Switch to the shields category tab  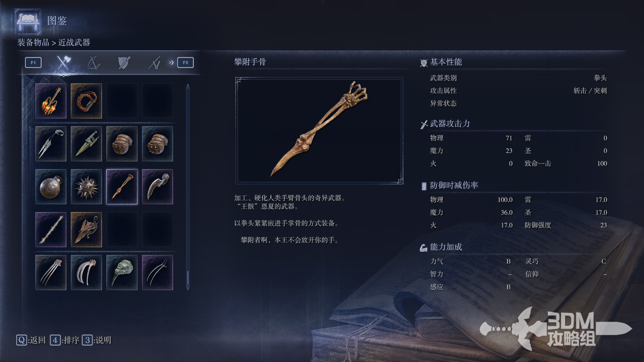coord(124,62)
